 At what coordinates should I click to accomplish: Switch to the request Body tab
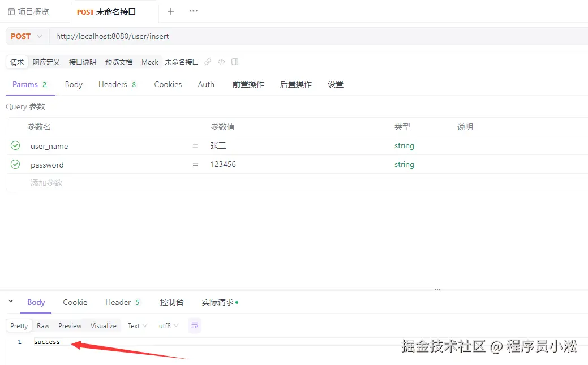(x=74, y=84)
